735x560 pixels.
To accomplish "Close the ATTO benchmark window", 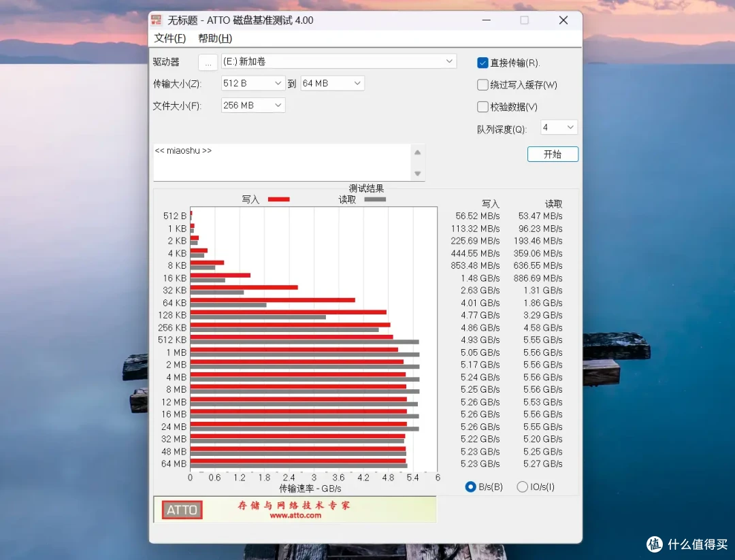I will point(563,20).
